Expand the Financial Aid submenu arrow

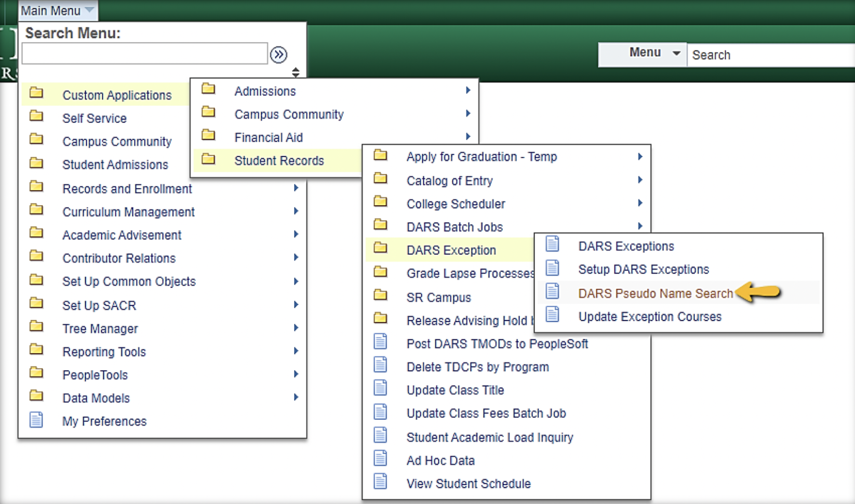(x=467, y=137)
